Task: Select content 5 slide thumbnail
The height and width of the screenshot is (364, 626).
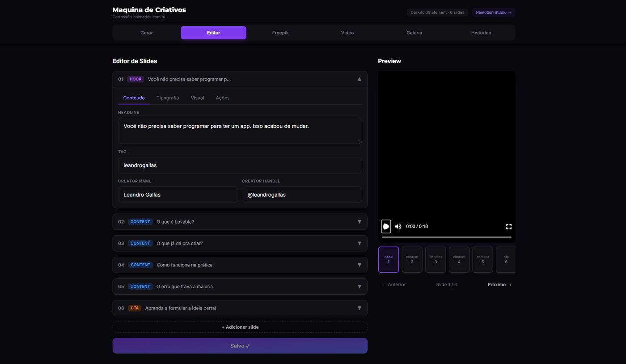Action: pyautogui.click(x=482, y=260)
